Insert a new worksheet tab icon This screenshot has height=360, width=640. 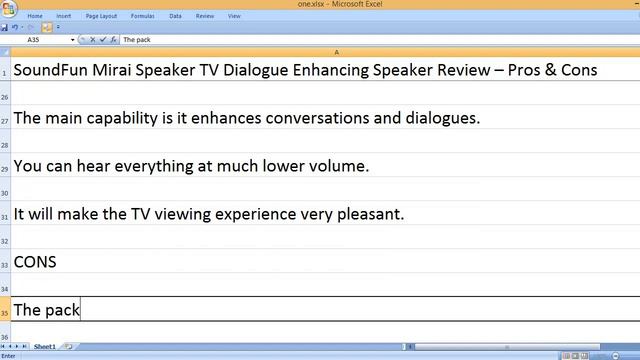pyautogui.click(x=68, y=347)
